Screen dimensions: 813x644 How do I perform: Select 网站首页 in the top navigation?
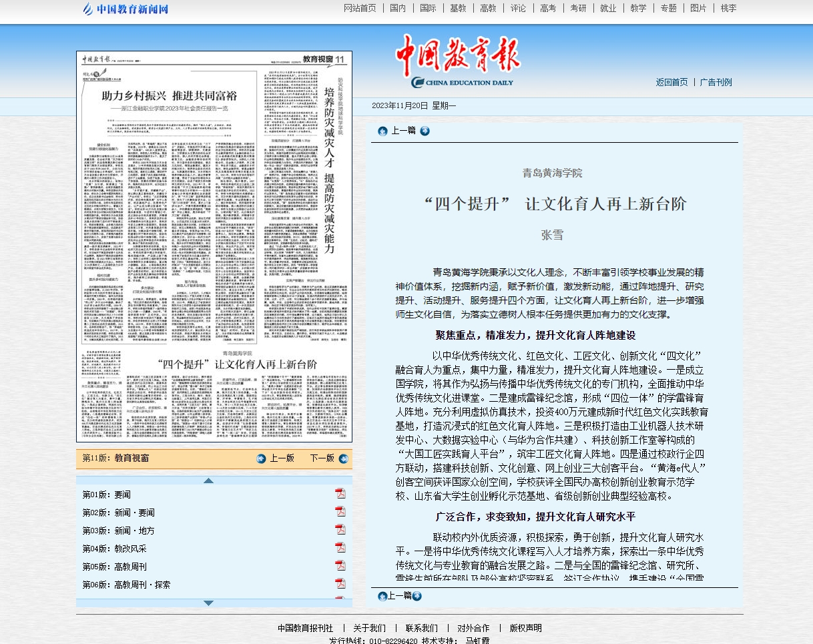[x=360, y=8]
